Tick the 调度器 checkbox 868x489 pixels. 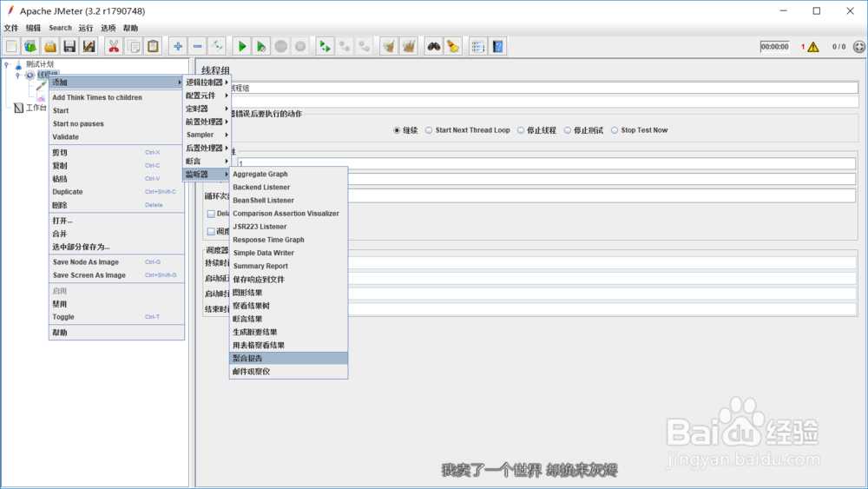coord(211,232)
